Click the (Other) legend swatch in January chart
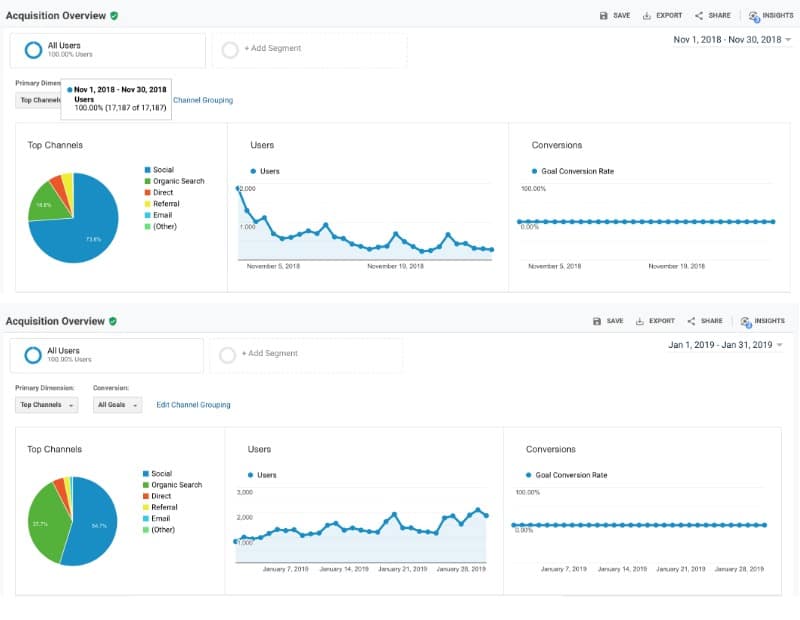This screenshot has width=800, height=620. click(x=146, y=530)
